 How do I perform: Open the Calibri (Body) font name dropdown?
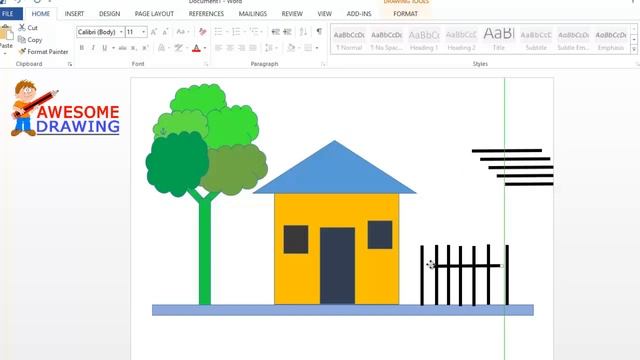(x=121, y=32)
